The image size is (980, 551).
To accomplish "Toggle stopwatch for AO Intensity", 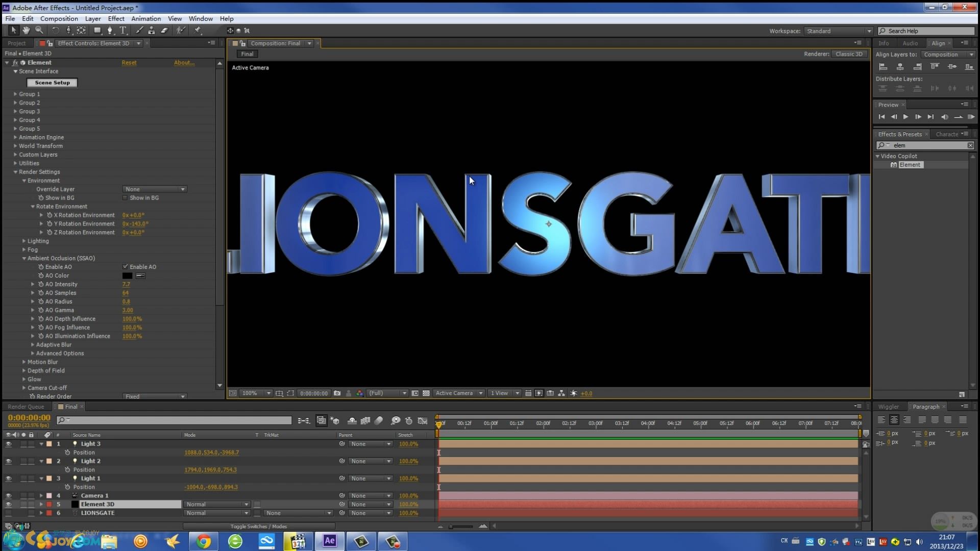I will tap(41, 284).
